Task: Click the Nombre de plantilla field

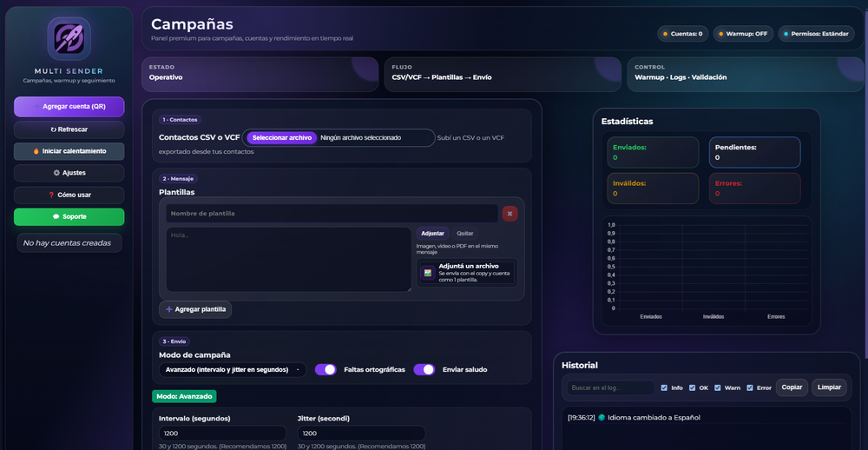Action: click(x=332, y=214)
